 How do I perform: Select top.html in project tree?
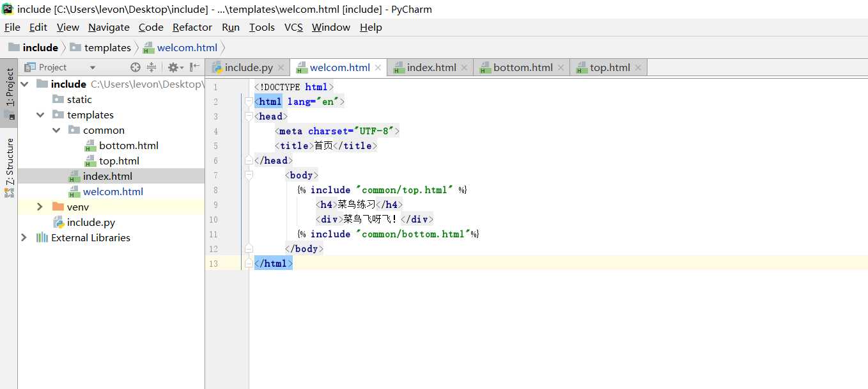click(x=119, y=161)
